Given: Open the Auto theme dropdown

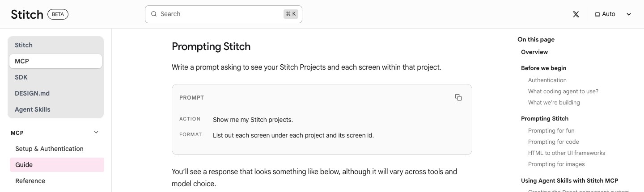Looking at the screenshot, I should click(x=613, y=14).
